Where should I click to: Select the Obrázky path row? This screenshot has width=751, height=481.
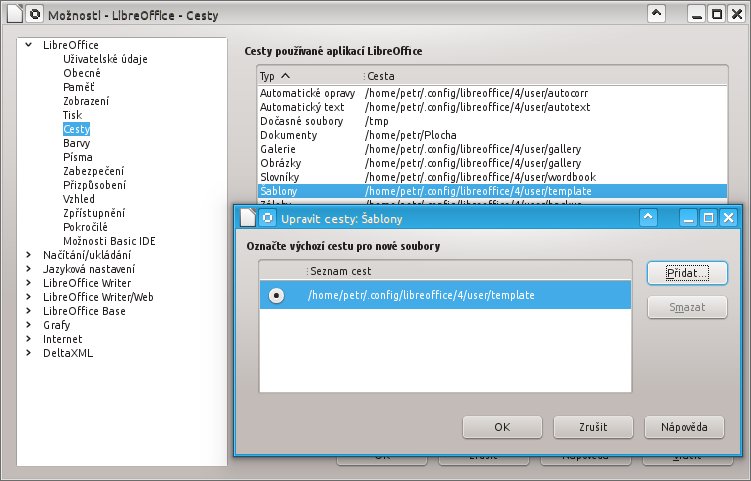point(492,163)
